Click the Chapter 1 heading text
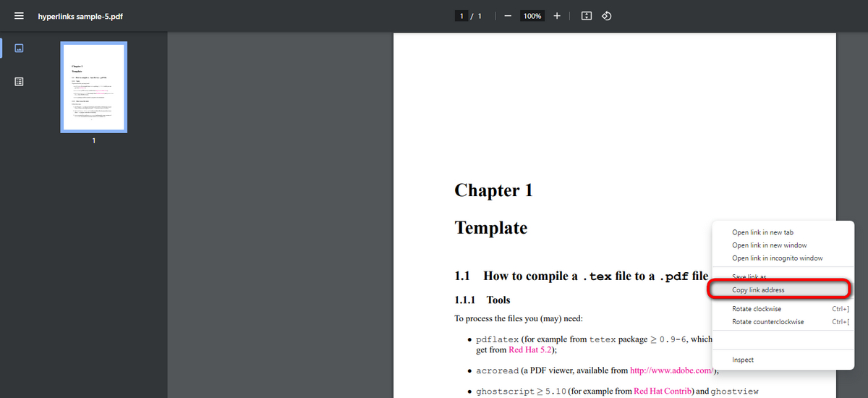868x398 pixels. (x=493, y=190)
